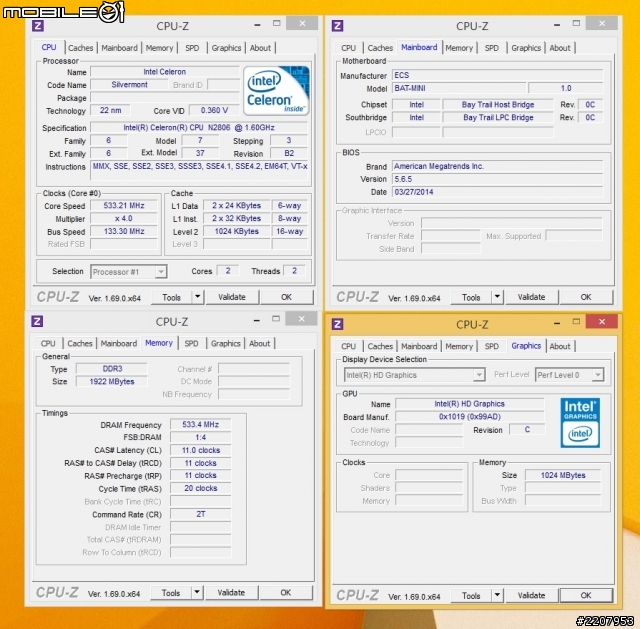
Task: Click the Code Name value Silvermont
Action: point(129,84)
